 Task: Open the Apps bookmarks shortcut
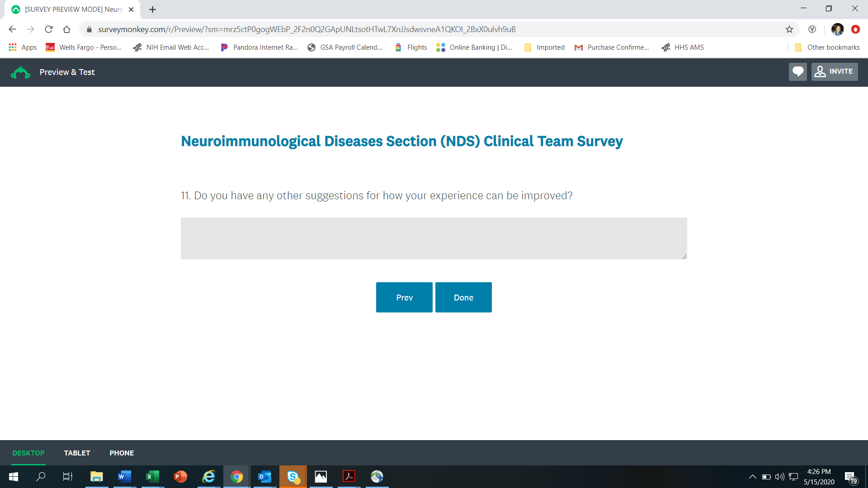tap(23, 47)
